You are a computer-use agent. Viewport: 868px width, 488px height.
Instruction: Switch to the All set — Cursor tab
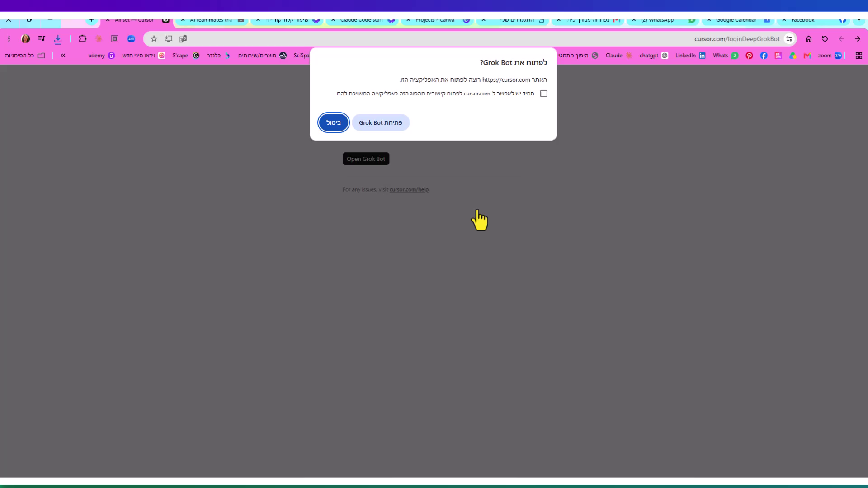[136, 20]
